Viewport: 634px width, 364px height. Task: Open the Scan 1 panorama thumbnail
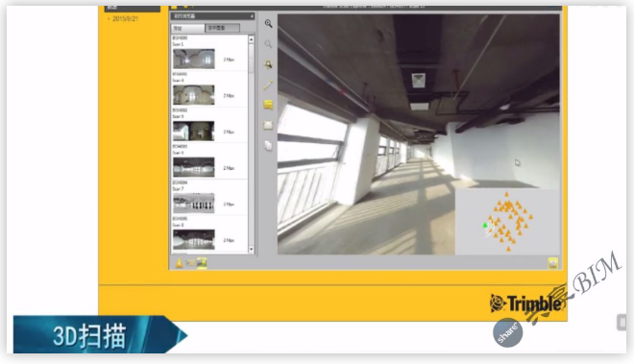click(194, 59)
